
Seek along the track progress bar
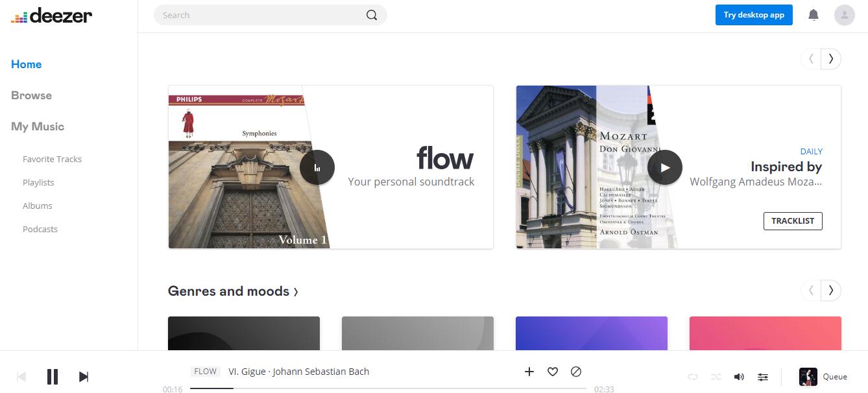pos(388,388)
